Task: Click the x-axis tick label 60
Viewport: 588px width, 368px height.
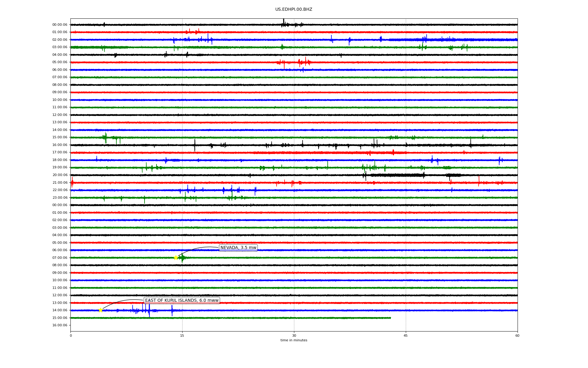Action: tap(517, 335)
